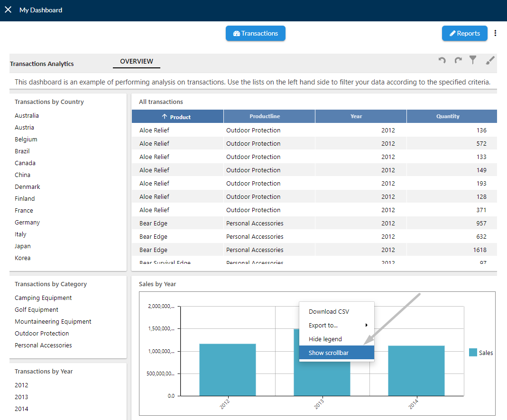This screenshot has width=507, height=420.
Task: Click the Transactions dashboard button
Action: pos(256,33)
